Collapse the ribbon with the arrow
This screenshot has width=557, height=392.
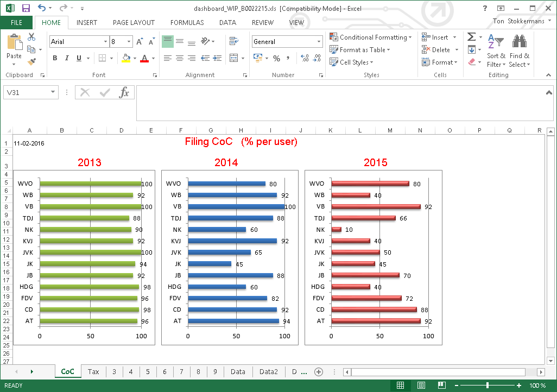(548, 75)
